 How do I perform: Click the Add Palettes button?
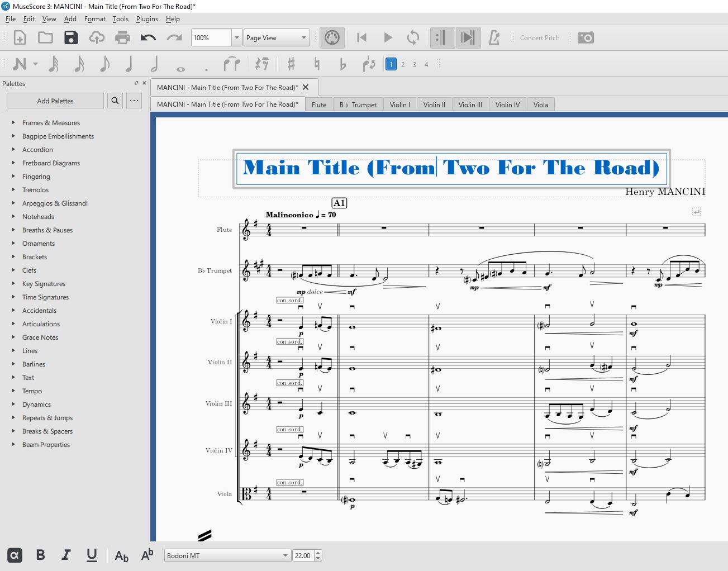click(x=55, y=101)
